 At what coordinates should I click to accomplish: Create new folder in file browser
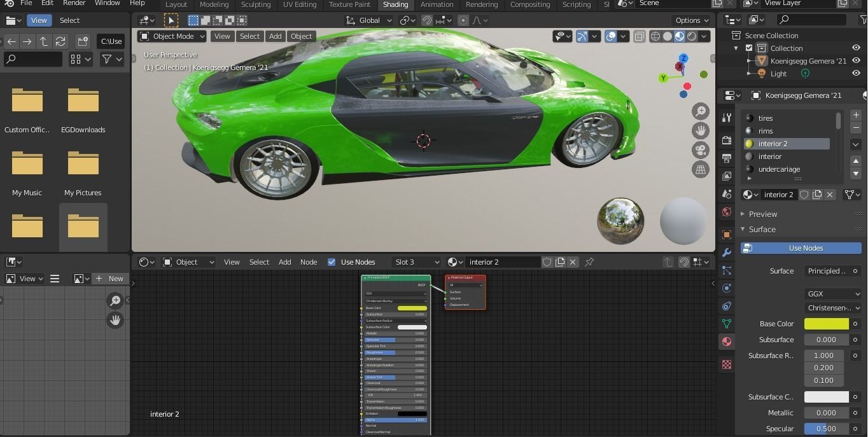point(83,41)
